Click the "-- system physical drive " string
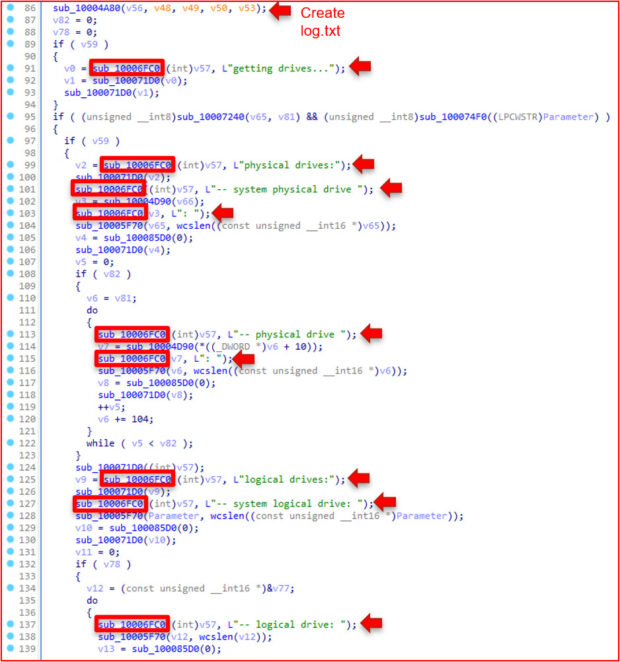The width and height of the screenshot is (620, 662). 286,190
